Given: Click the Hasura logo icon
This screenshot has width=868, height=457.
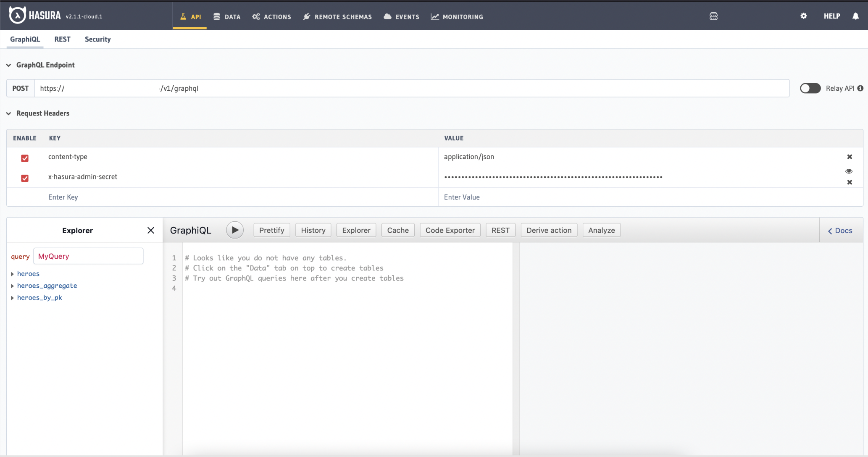Looking at the screenshot, I should click(17, 16).
